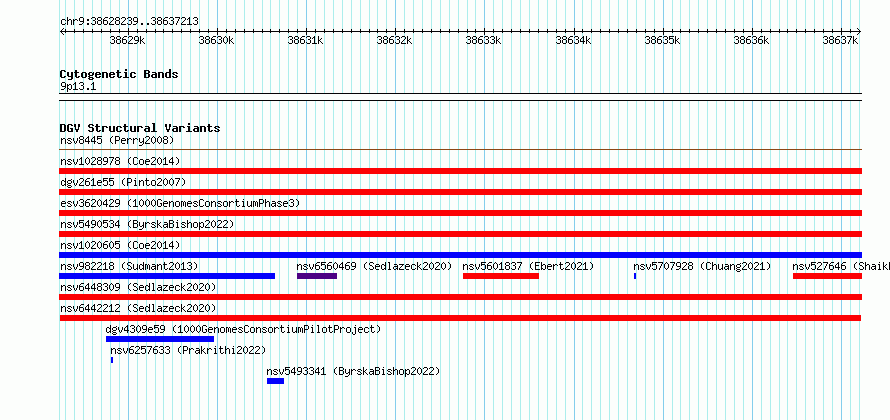Open variant nsv6257633 (Prakrithi2022) label

click(x=188, y=350)
